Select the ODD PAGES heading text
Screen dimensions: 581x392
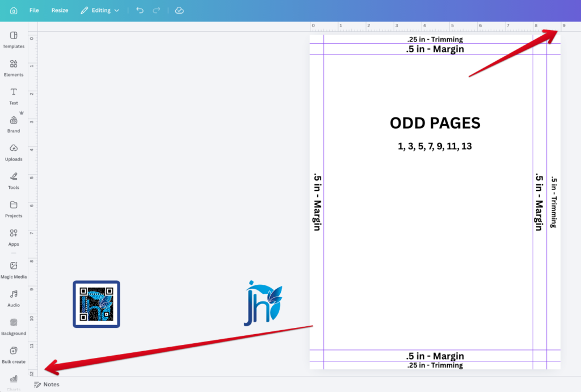coord(435,123)
